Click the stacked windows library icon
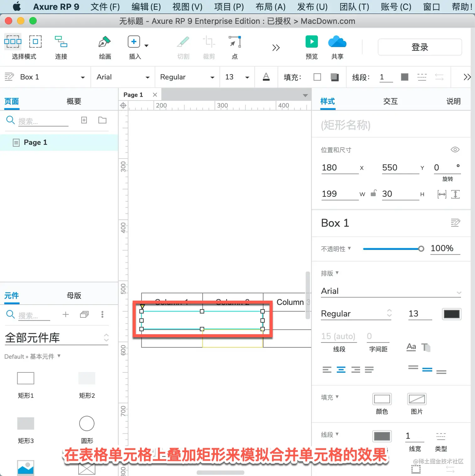The image size is (475, 476). [x=84, y=314]
